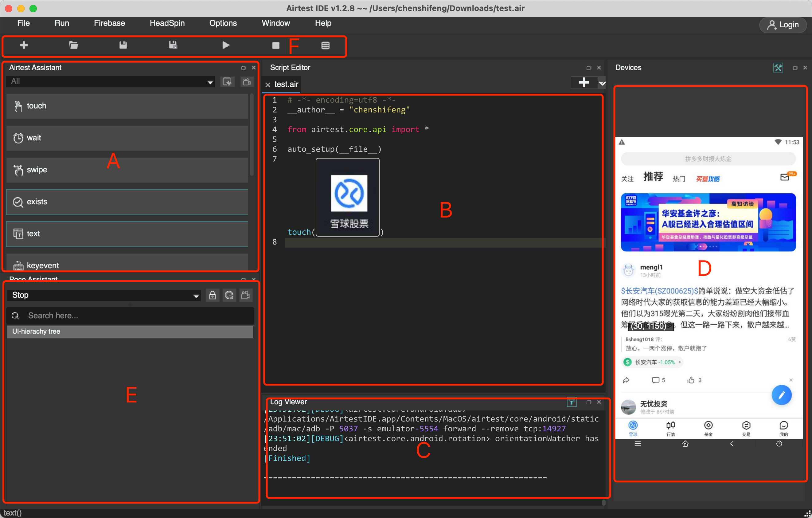Open the report view toolbar icon
Image resolution: width=812 pixels, height=518 pixels.
(x=325, y=45)
